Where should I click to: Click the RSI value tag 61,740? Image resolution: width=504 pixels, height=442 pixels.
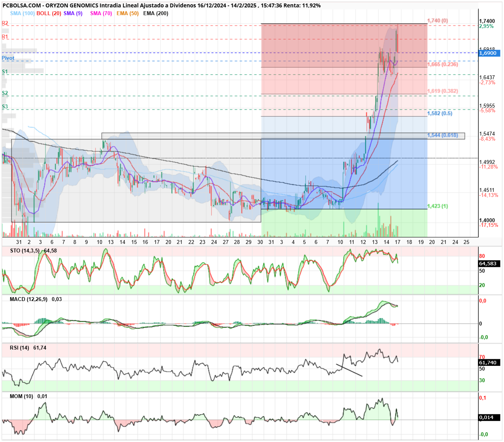pos(489,362)
